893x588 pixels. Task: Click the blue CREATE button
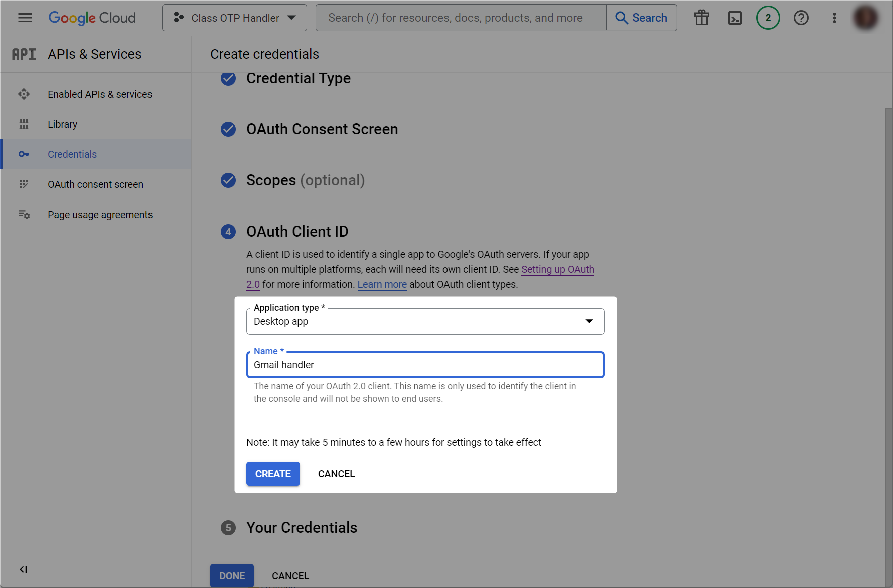[x=273, y=474]
